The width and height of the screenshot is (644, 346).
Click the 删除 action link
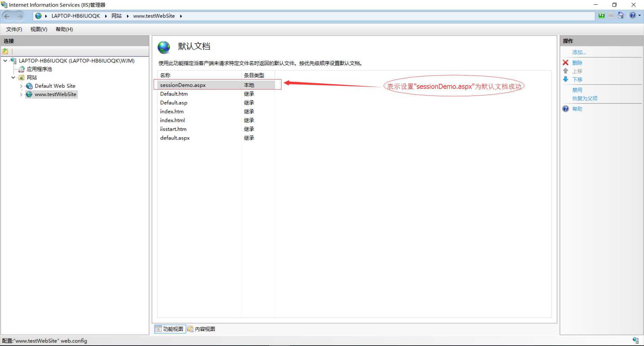click(x=577, y=63)
